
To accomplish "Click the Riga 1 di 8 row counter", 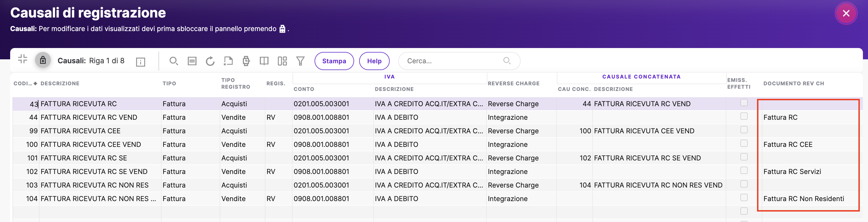I will pos(106,61).
